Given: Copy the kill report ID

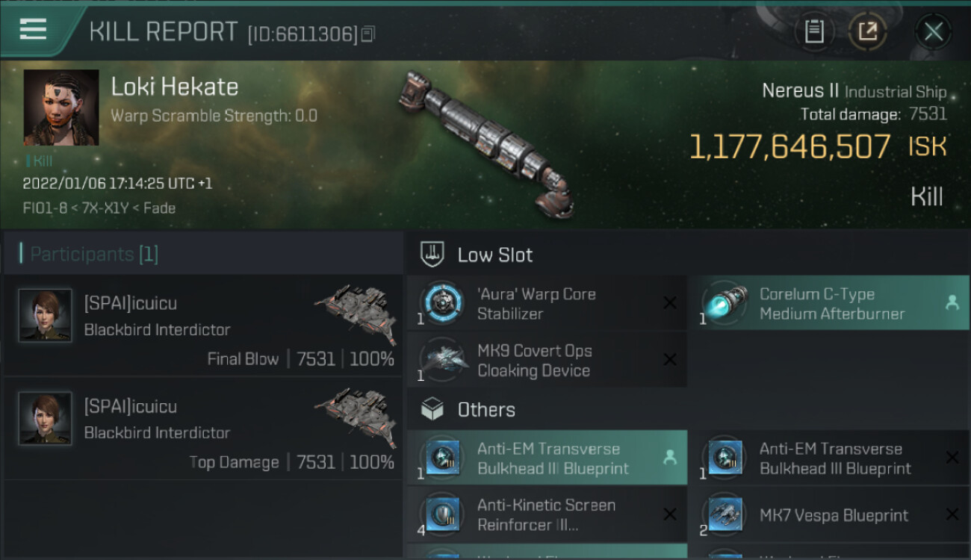Looking at the screenshot, I should click(367, 34).
